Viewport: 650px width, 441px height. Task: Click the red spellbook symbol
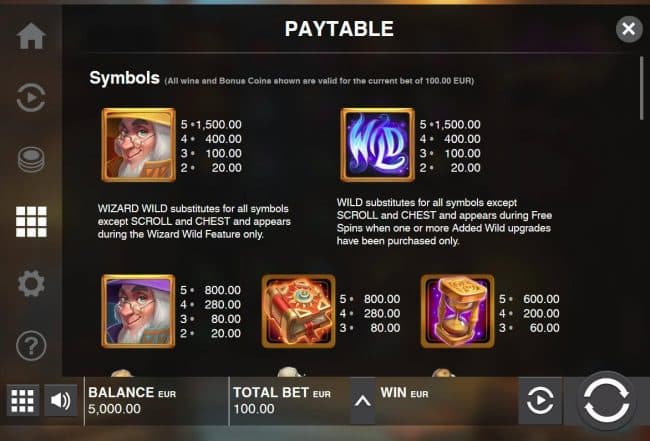(x=298, y=311)
